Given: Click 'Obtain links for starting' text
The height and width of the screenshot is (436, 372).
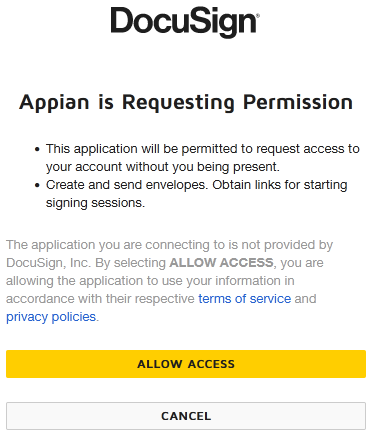Looking at the screenshot, I should (280, 185).
